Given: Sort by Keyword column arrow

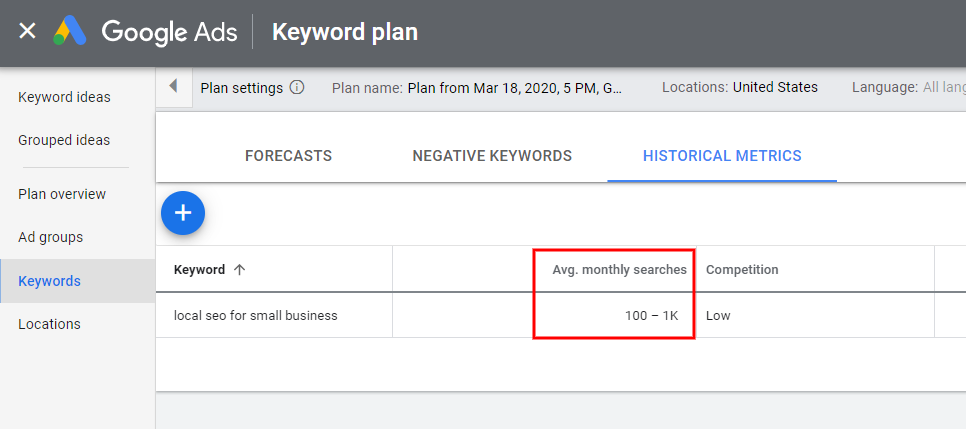Looking at the screenshot, I should (239, 269).
